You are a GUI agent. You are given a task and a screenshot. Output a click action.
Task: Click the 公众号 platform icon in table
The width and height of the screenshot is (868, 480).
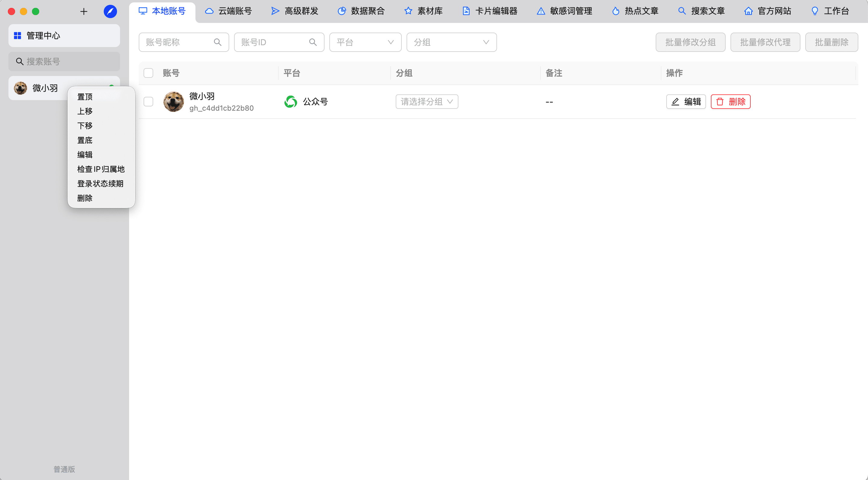[290, 102]
